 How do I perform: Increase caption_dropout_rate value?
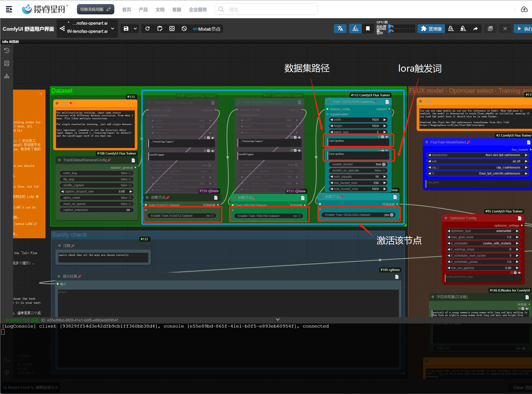coord(131,191)
